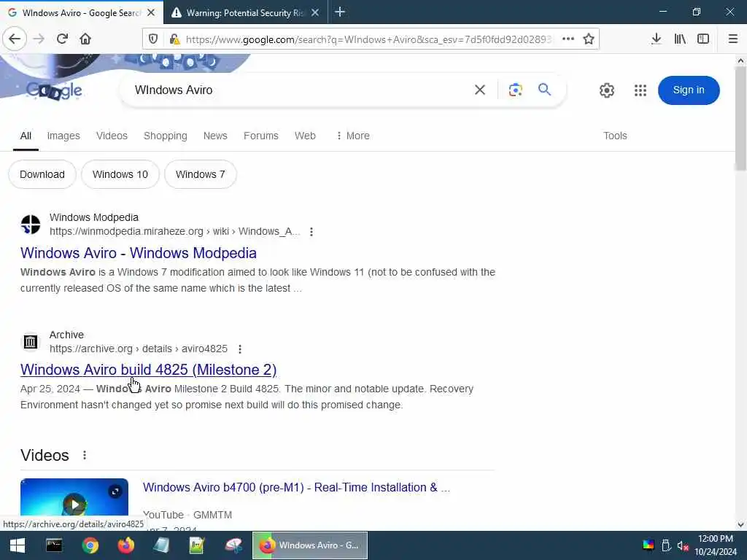Open the clock and date in tray
747x560 pixels.
pos(716,545)
